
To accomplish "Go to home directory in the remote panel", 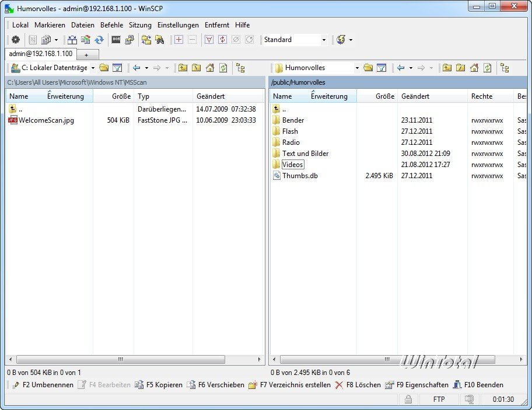I will tap(475, 68).
